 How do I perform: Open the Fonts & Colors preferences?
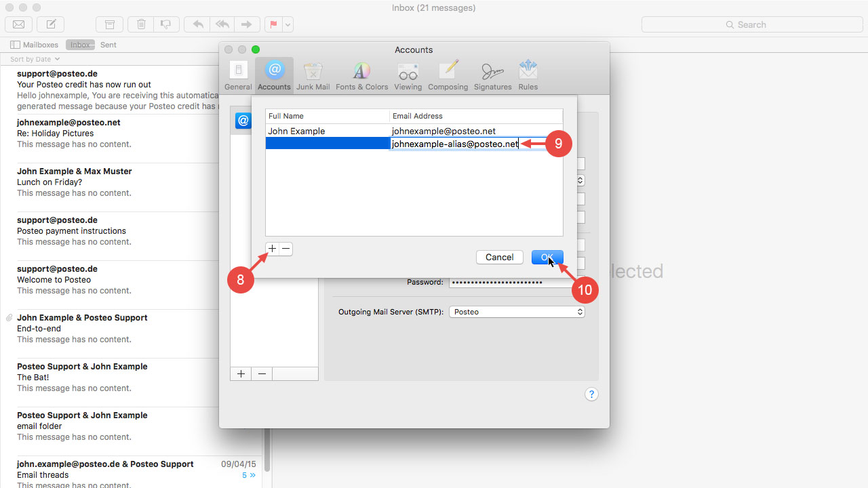[x=361, y=75]
